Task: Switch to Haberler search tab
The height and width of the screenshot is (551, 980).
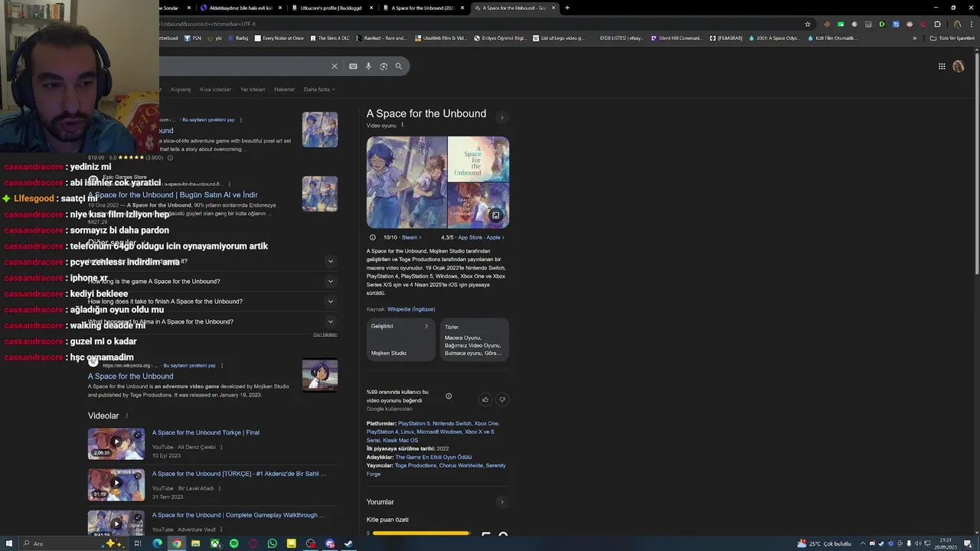Action: (x=284, y=90)
